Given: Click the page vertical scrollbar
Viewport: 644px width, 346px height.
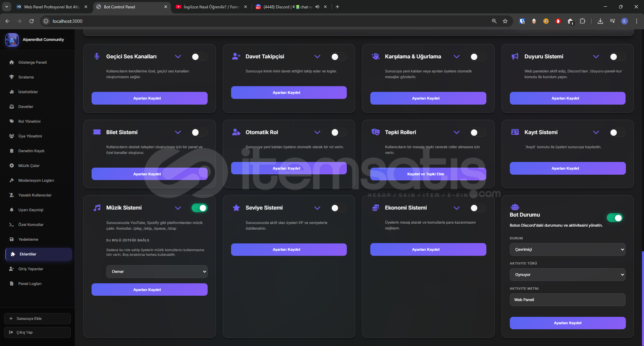Looking at the screenshot, I should point(642,295).
